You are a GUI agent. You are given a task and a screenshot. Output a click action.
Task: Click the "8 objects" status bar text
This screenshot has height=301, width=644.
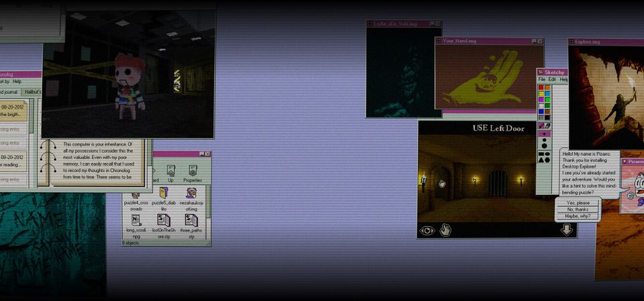coord(130,243)
